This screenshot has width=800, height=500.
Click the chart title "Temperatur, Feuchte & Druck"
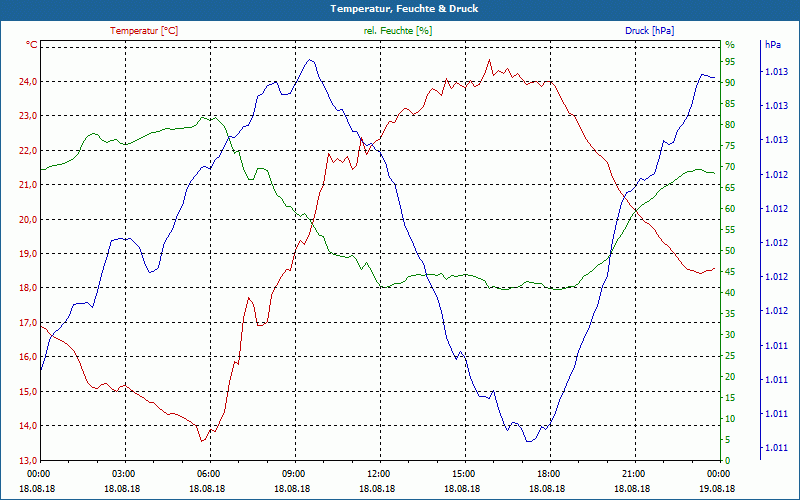click(x=404, y=9)
